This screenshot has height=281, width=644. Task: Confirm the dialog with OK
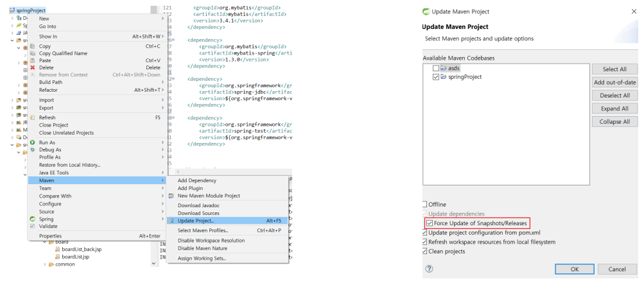coord(575,269)
